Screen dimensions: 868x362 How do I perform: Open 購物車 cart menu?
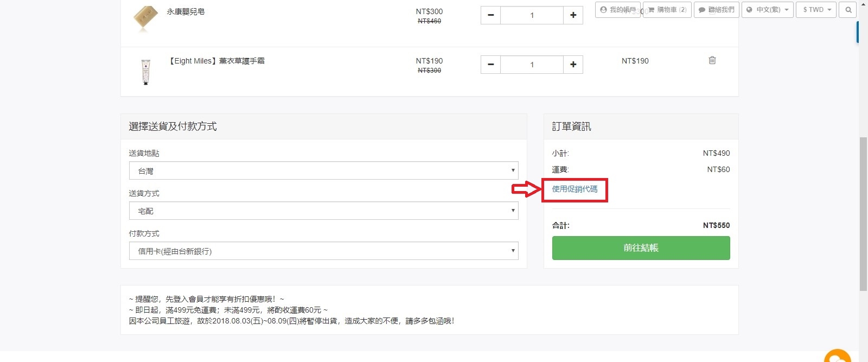(667, 10)
